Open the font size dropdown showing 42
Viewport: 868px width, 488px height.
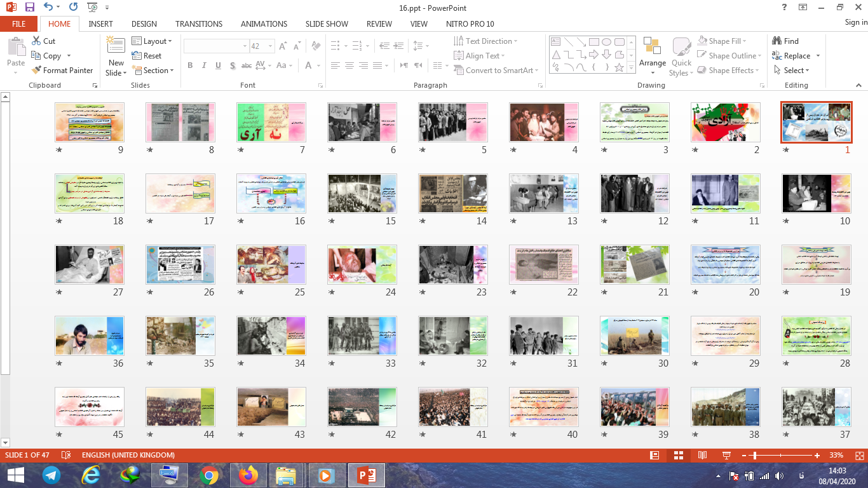point(271,46)
